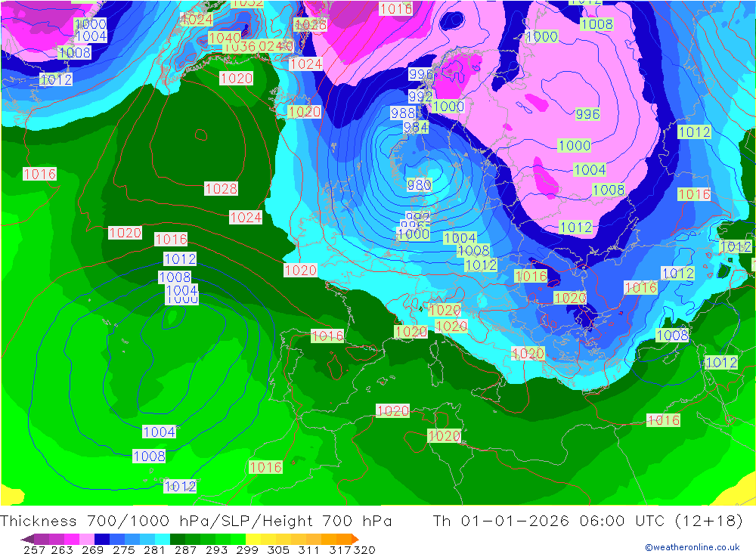Screen dimensions: 756x554
Task: Select the 984 isobar label
Action: click(x=416, y=127)
